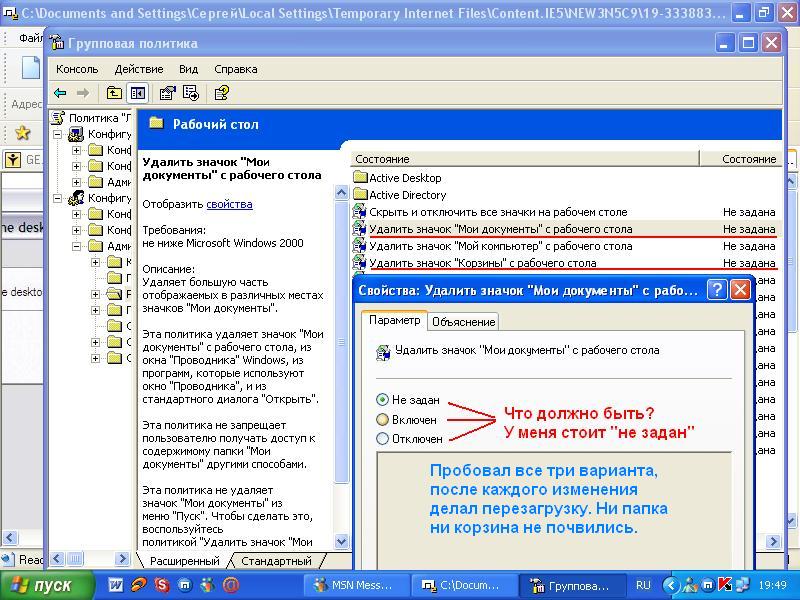Image resolution: width=800 pixels, height=600 pixels.
Task: Open the свойства link
Action: [229, 204]
